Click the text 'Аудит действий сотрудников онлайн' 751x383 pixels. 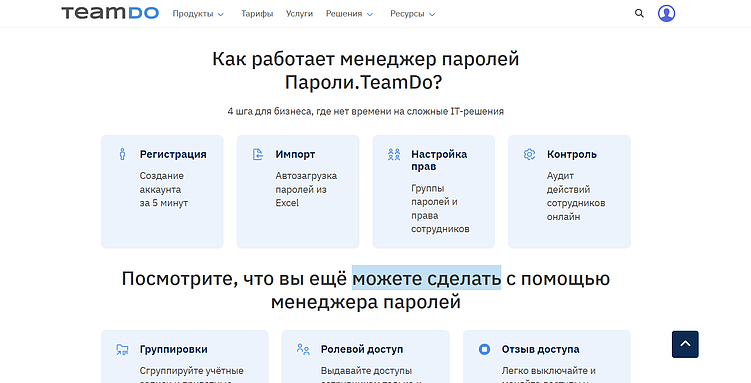coord(576,196)
